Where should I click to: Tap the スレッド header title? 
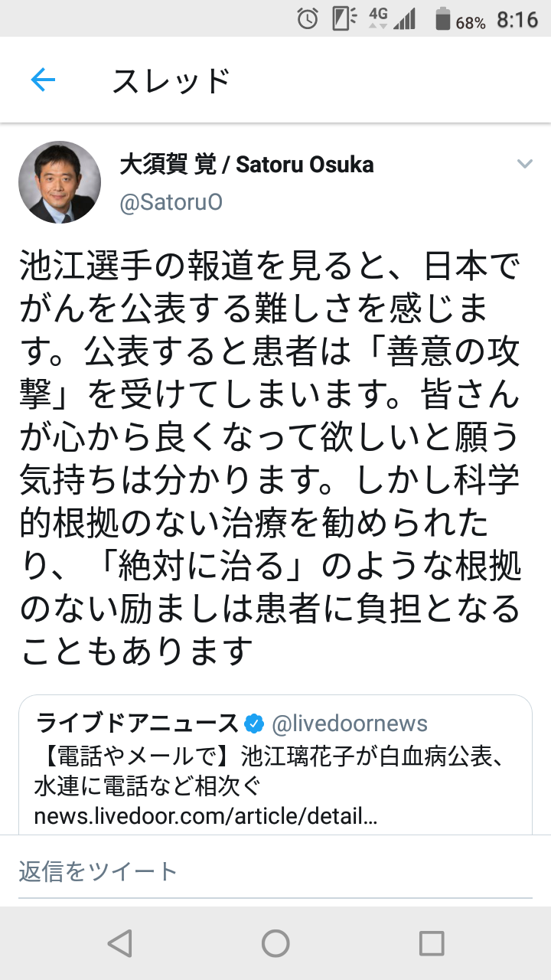pos(171,80)
